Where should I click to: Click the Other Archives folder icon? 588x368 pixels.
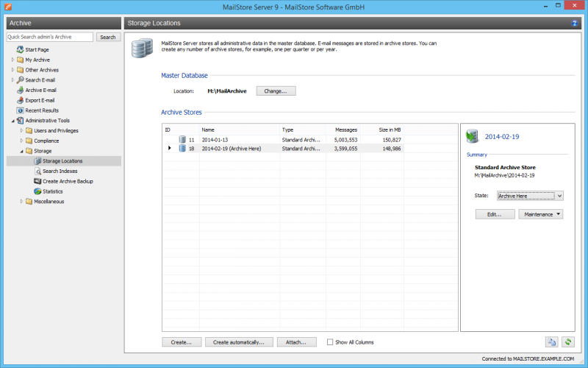point(21,70)
